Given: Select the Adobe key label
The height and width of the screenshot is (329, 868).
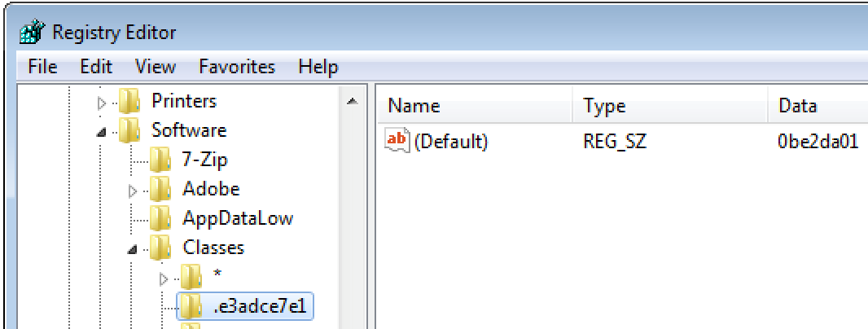Looking at the screenshot, I should 211,190.
